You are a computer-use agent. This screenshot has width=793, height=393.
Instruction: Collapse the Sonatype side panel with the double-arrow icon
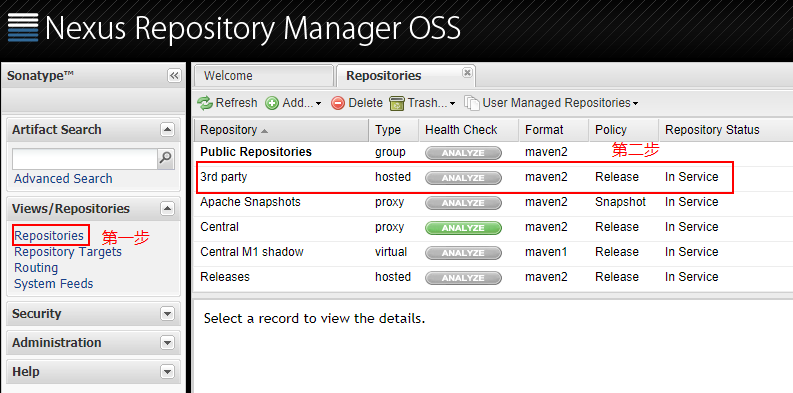[174, 76]
